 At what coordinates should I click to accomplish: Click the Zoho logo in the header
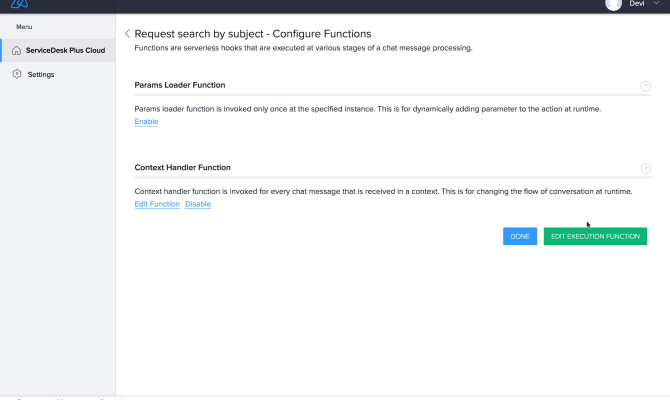point(20,4)
